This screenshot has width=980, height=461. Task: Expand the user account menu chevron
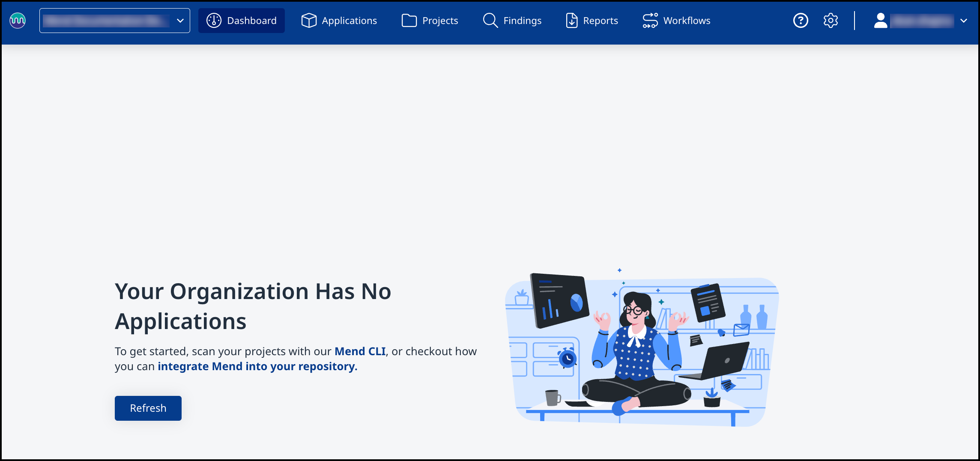tap(964, 21)
